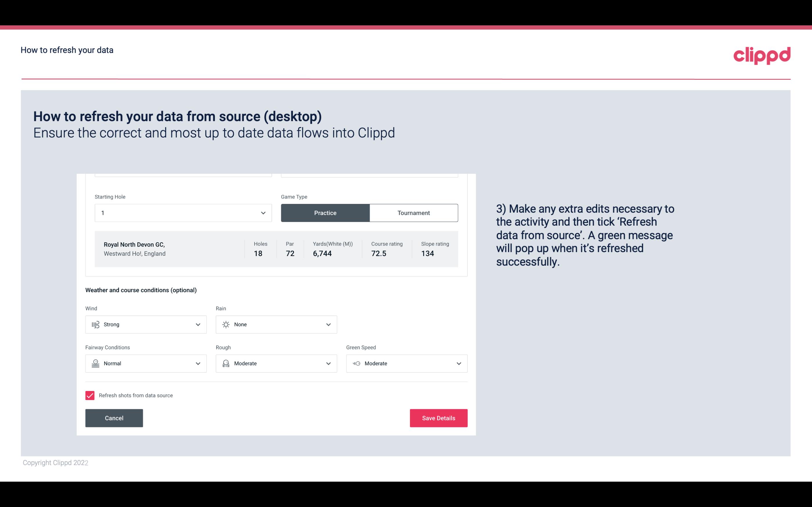Click the Save Details button
812x507 pixels.
(x=438, y=418)
